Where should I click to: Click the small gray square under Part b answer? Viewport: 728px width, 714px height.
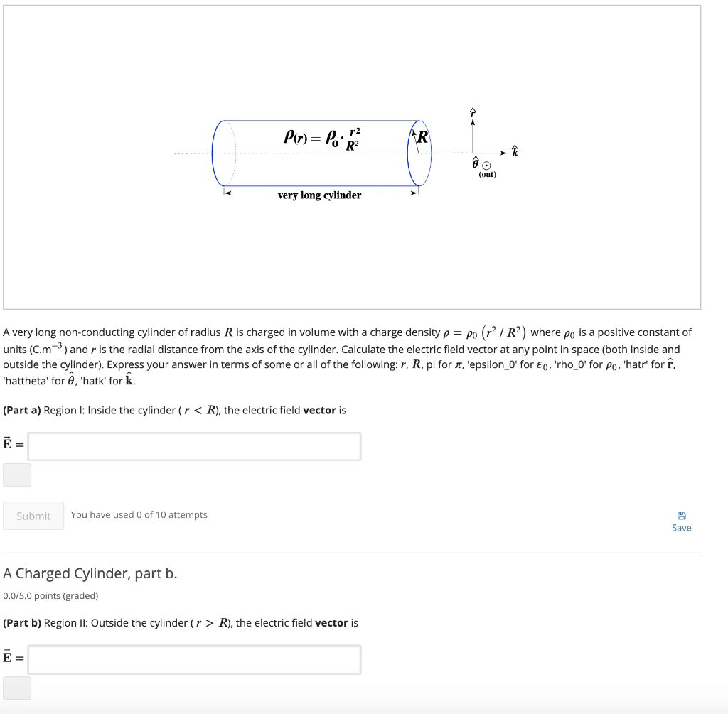[17, 688]
